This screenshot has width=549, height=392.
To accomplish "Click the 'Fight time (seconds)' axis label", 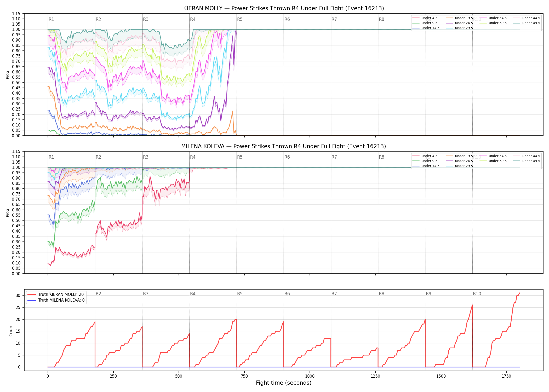I will coord(284,383).
